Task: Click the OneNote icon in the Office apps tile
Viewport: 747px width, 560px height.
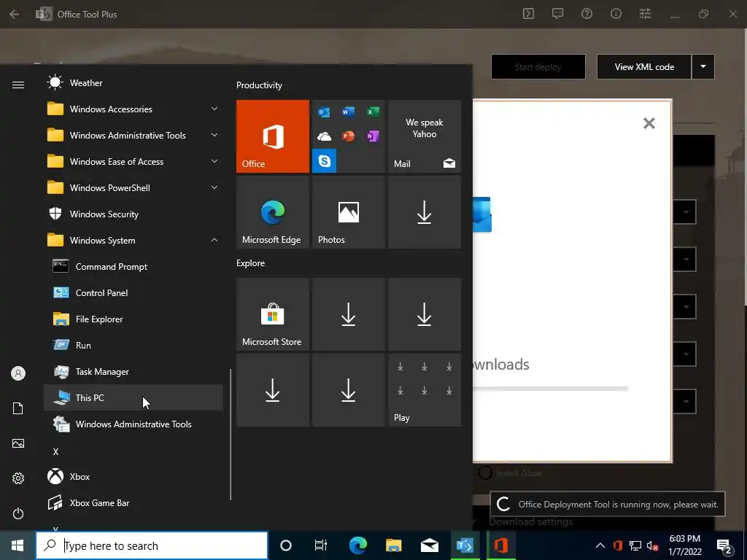Action: (x=373, y=136)
